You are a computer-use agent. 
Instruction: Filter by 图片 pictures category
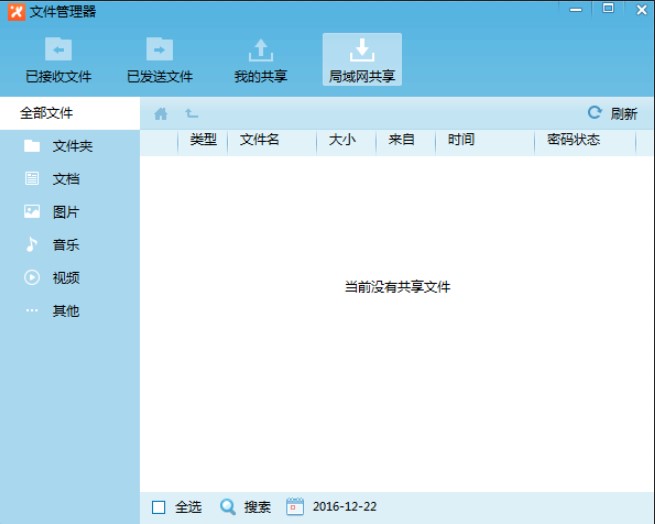tap(66, 212)
